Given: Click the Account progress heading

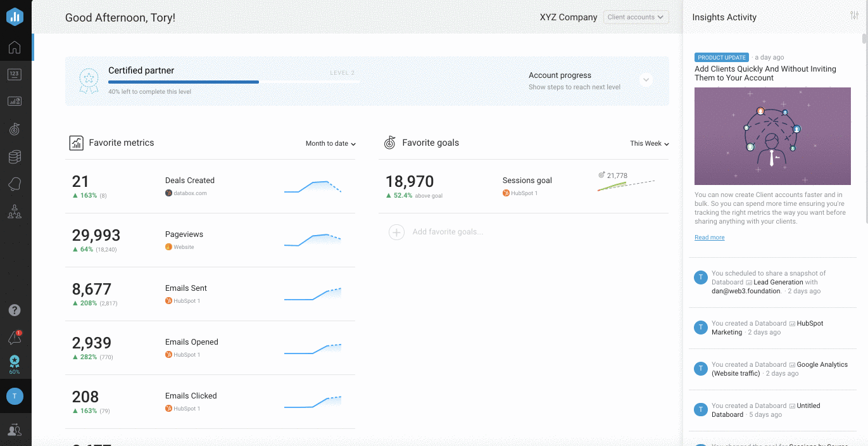Looking at the screenshot, I should click(560, 75).
